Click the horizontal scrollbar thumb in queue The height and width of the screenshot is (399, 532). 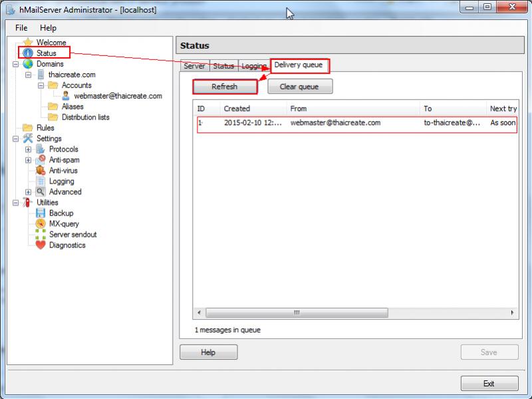[297, 313]
